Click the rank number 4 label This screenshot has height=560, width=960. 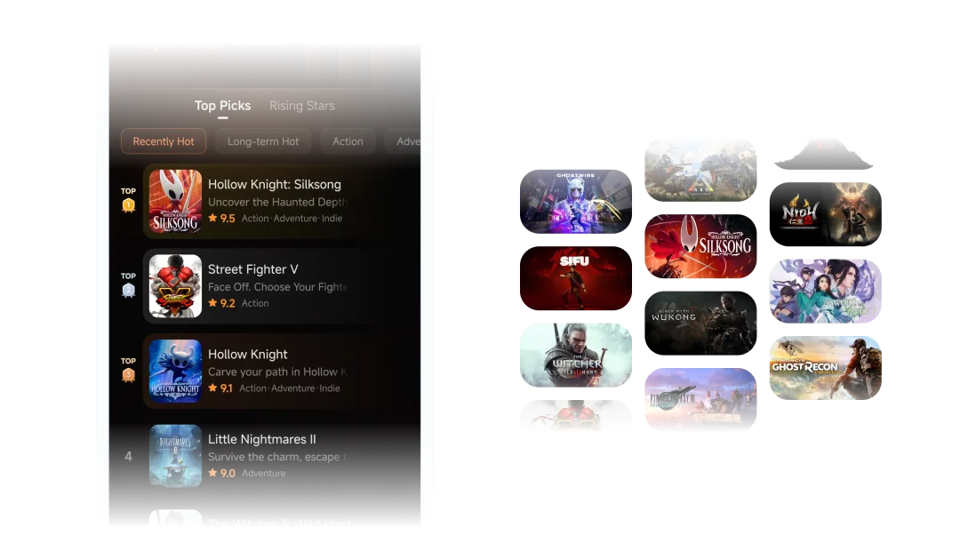tap(128, 457)
